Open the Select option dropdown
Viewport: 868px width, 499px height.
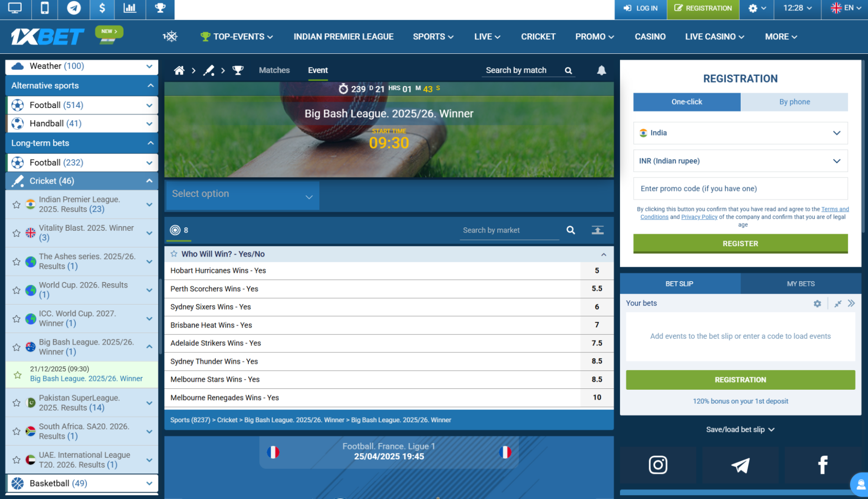pyautogui.click(x=242, y=194)
